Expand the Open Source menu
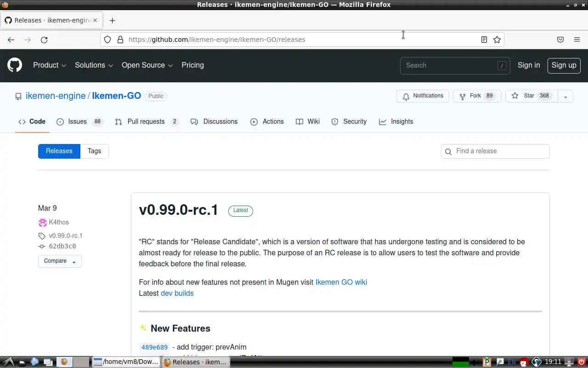This screenshot has width=588, height=368. [x=147, y=65]
